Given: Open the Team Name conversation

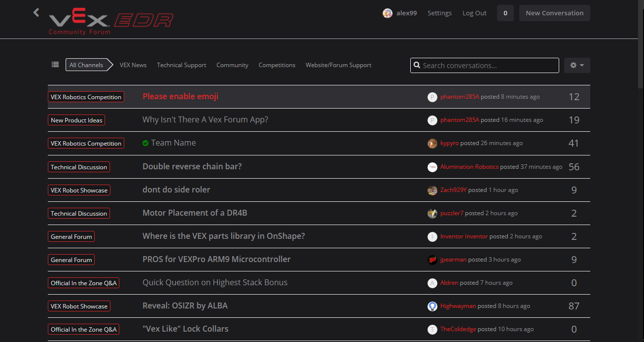Looking at the screenshot, I should pyautogui.click(x=174, y=143).
